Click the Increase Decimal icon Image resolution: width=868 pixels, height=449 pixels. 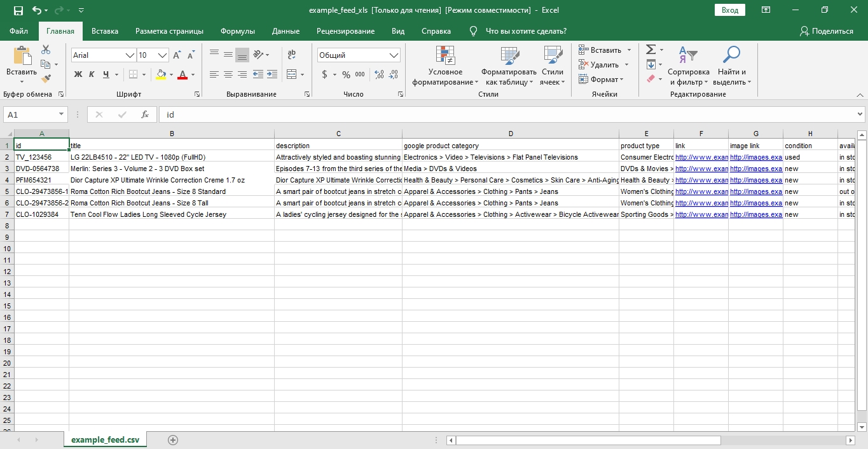point(380,74)
